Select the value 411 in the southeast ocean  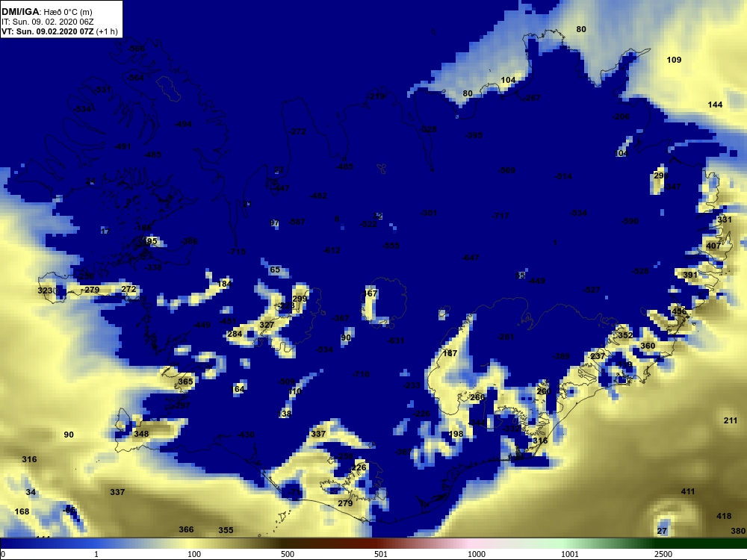pos(688,491)
